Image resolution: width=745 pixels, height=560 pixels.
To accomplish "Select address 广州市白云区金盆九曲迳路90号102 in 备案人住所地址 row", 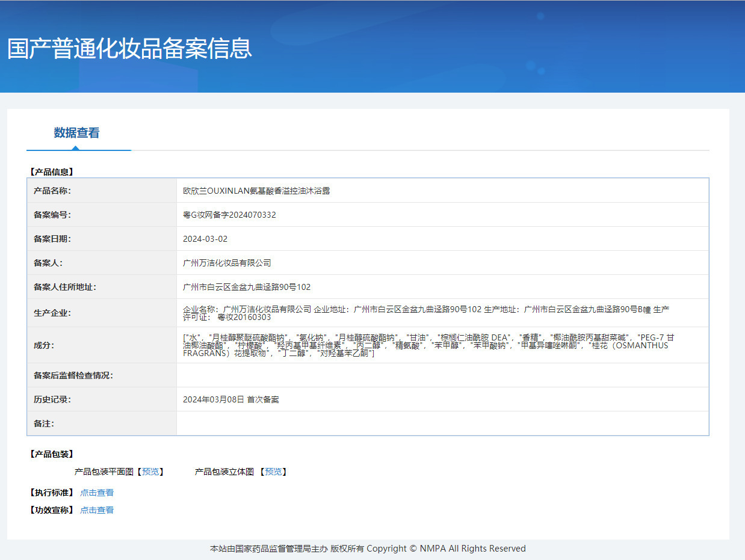I will 247,287.
